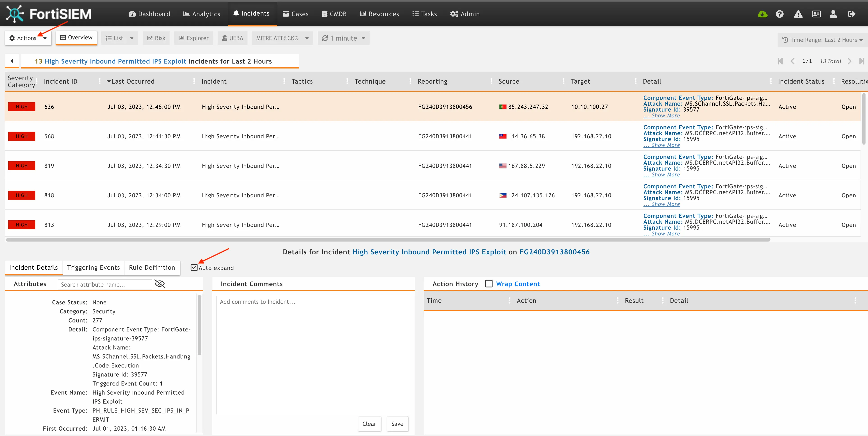Open the Cases menu
Image resolution: width=868 pixels, height=436 pixels.
coord(295,14)
